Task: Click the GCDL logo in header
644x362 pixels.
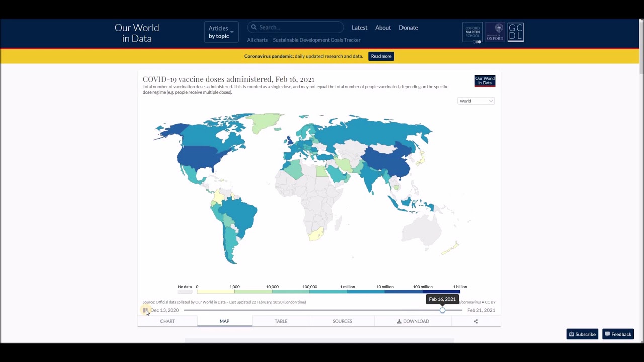Action: tap(515, 32)
